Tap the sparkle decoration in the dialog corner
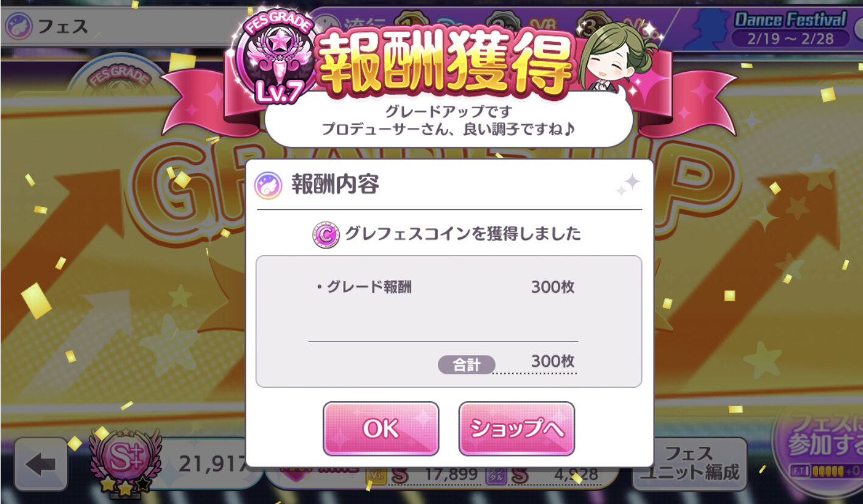Image resolution: width=863 pixels, height=504 pixels. pyautogui.click(x=628, y=184)
